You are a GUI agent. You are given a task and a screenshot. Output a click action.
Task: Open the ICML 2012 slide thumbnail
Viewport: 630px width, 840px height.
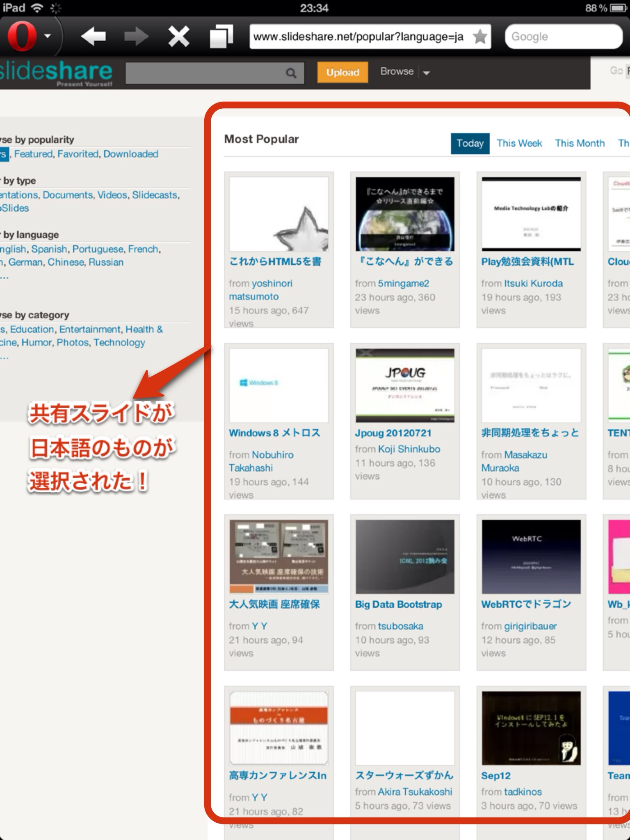pyautogui.click(x=405, y=557)
